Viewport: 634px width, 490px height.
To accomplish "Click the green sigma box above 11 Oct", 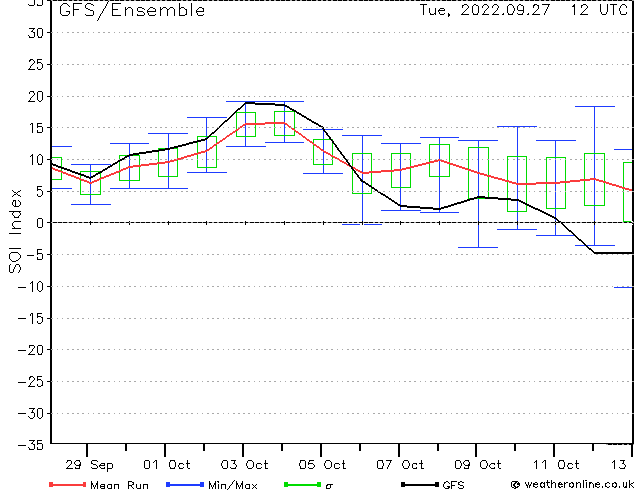I will pyautogui.click(x=556, y=183).
